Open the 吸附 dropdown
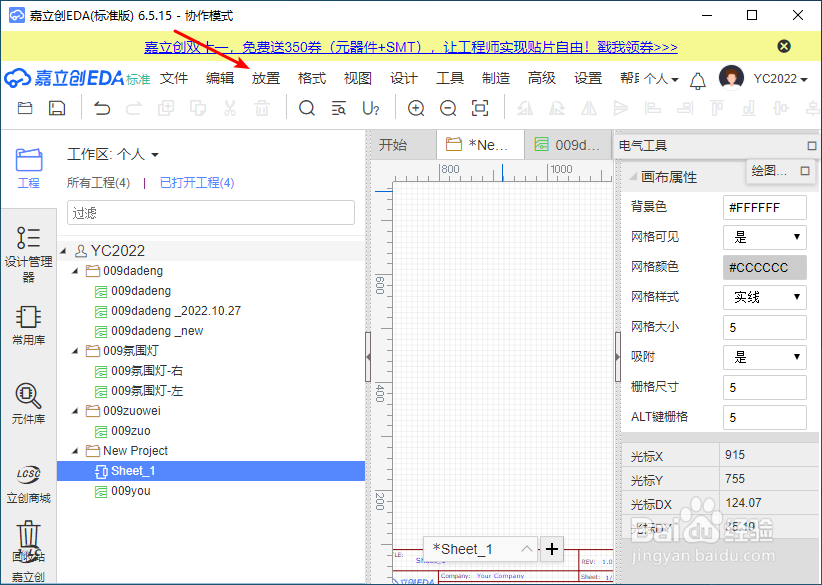 [765, 357]
